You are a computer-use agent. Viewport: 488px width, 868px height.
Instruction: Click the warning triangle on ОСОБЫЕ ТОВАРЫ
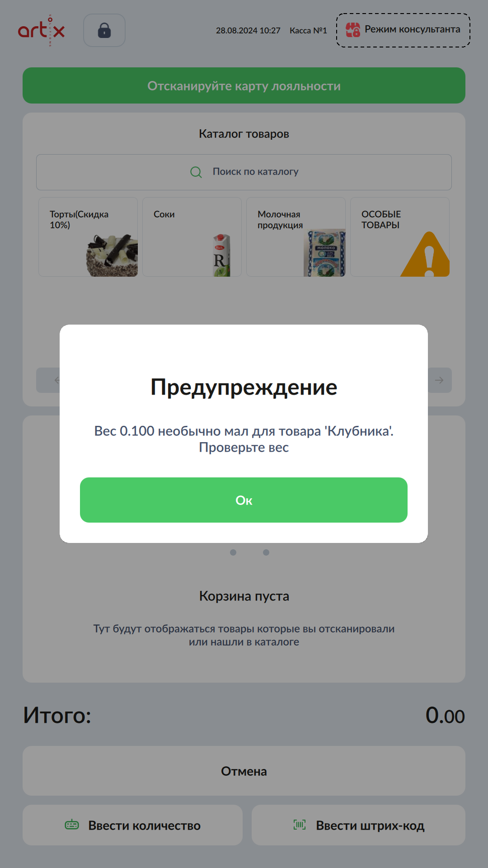(426, 254)
